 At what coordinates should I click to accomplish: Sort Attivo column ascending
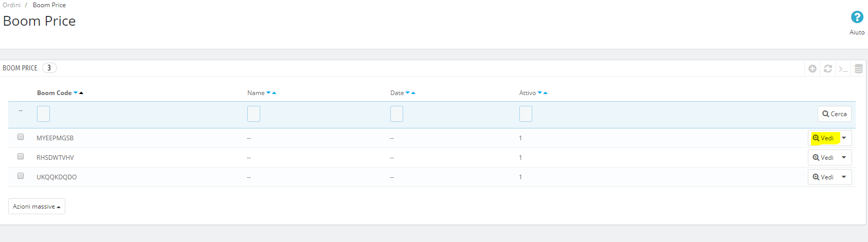pyautogui.click(x=546, y=93)
